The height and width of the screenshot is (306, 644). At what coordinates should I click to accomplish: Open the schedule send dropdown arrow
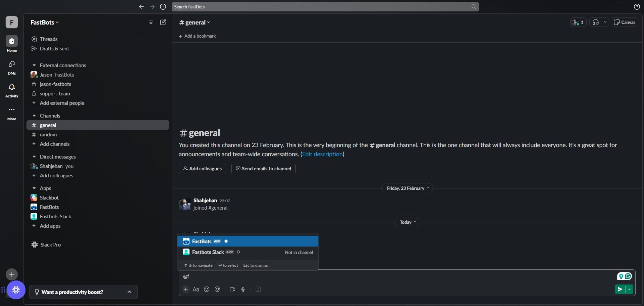point(630,289)
